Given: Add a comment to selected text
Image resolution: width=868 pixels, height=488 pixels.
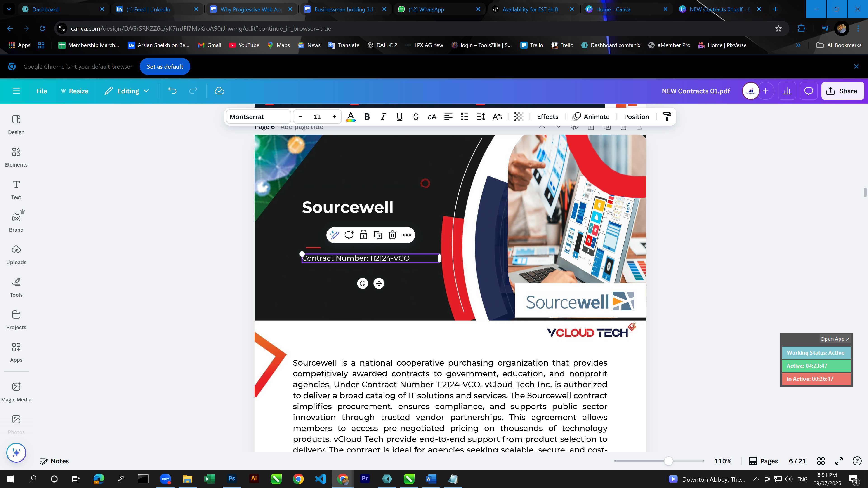Looking at the screenshot, I should pos(349,235).
